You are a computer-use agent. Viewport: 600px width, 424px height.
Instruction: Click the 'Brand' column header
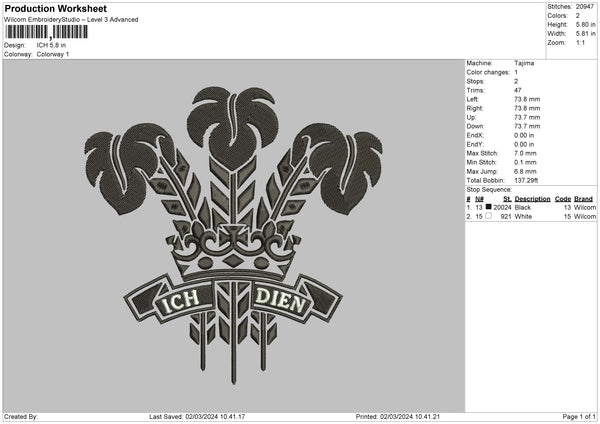click(x=584, y=199)
